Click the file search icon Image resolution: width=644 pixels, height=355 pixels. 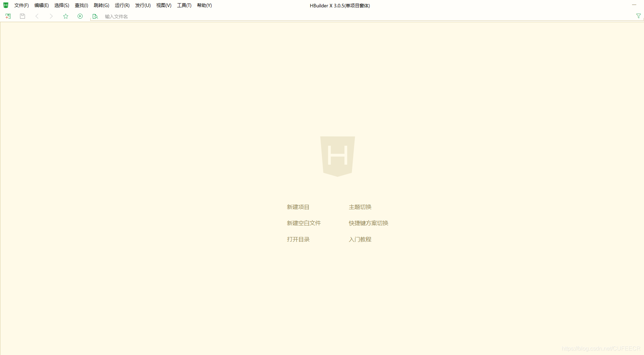coord(95,17)
